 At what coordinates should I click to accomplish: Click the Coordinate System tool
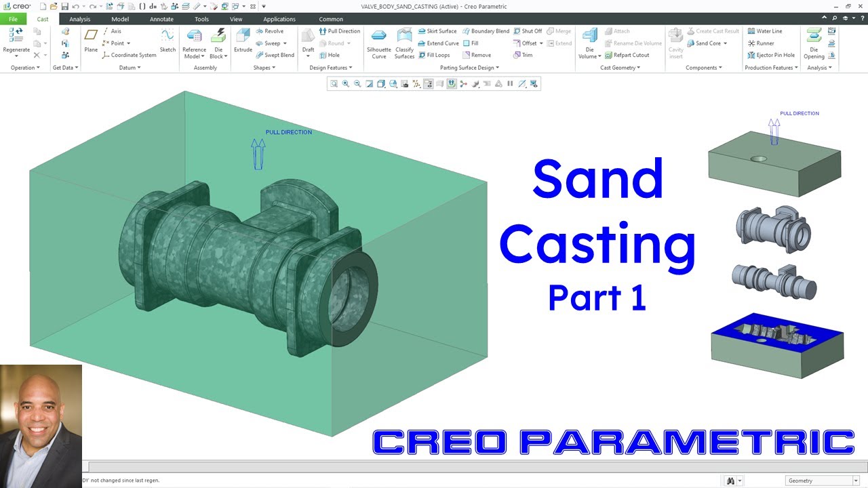click(129, 55)
